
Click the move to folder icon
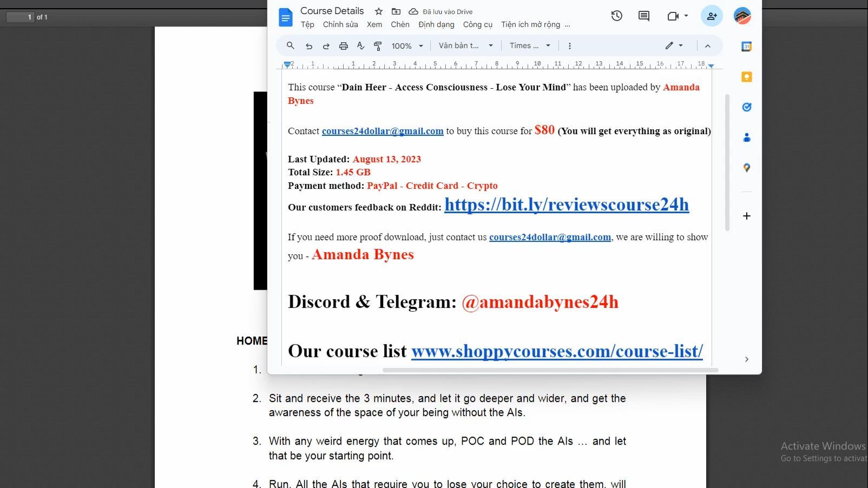(396, 11)
